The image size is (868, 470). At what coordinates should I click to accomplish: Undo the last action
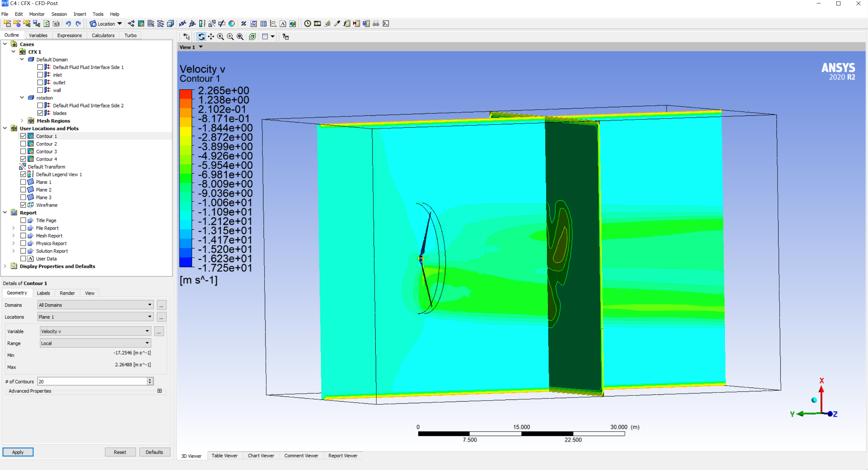pos(68,23)
